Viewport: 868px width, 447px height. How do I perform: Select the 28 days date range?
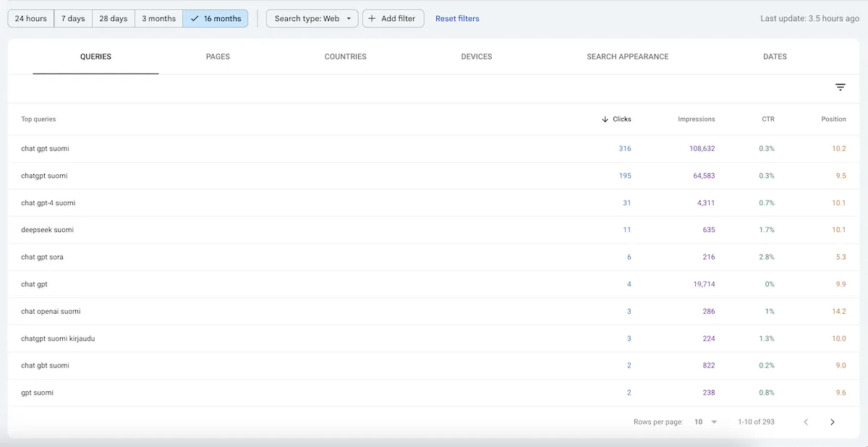pyautogui.click(x=114, y=18)
